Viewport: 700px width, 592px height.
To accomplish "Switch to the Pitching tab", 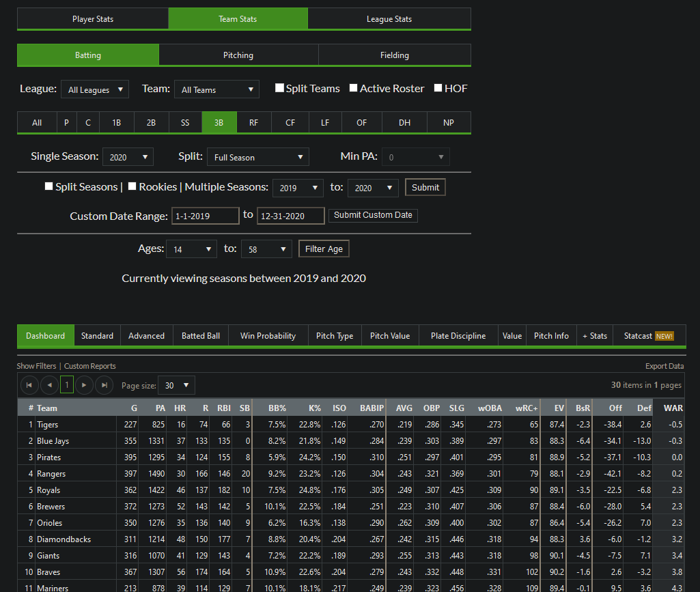I will tap(238, 55).
